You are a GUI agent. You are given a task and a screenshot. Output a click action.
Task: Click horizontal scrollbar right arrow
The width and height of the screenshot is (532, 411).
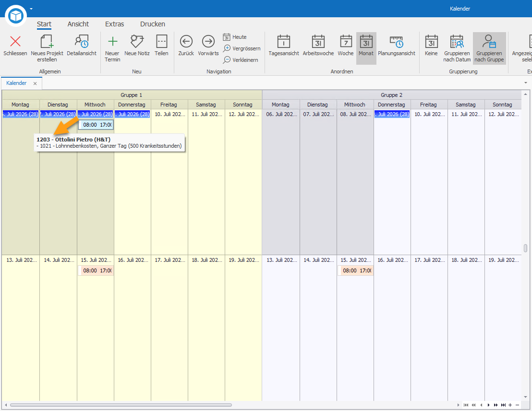coord(459,405)
